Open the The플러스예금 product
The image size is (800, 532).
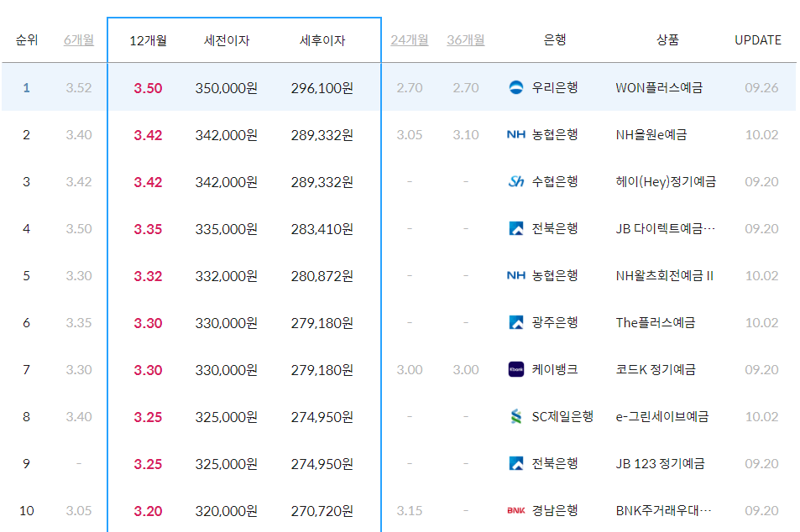click(x=655, y=322)
